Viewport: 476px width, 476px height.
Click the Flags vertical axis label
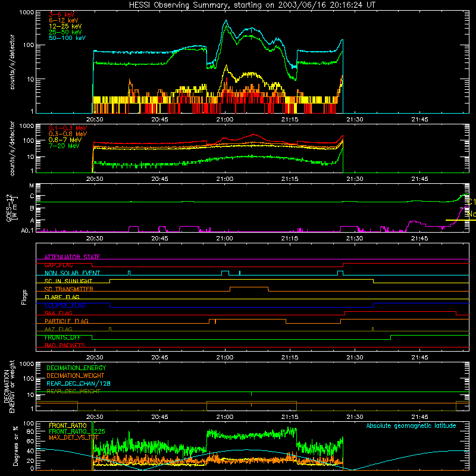pyautogui.click(x=24, y=297)
